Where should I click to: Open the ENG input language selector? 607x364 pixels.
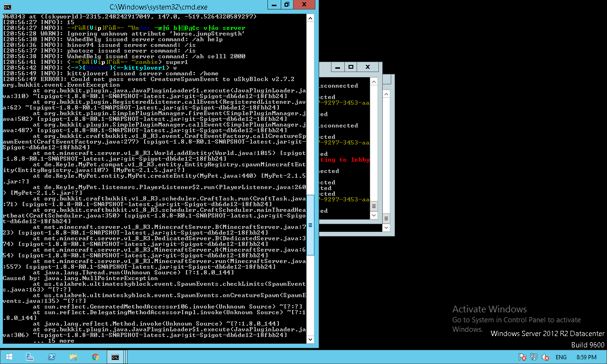561,357
